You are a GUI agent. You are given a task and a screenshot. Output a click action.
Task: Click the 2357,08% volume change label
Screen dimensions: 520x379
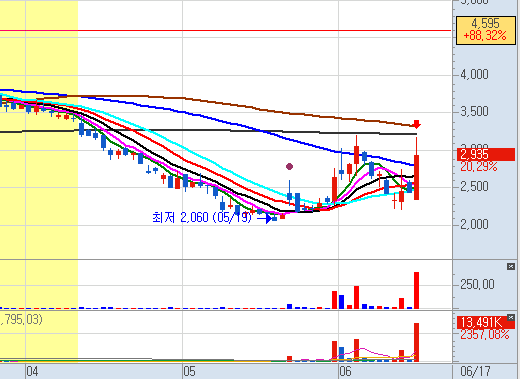point(485,334)
